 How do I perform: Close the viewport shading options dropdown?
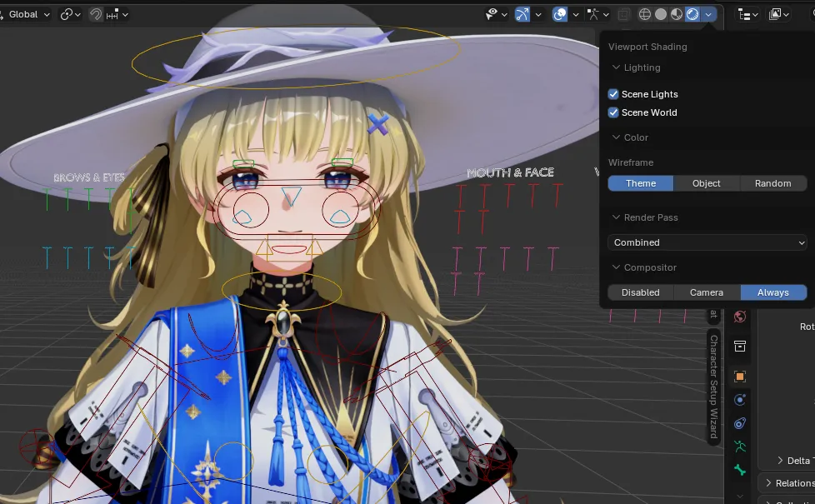(x=708, y=14)
